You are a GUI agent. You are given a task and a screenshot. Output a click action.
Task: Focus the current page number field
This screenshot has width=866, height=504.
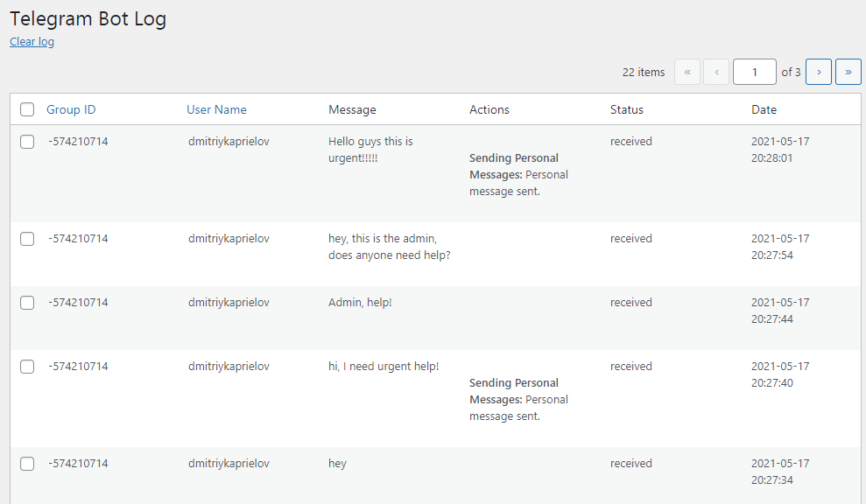coord(755,72)
